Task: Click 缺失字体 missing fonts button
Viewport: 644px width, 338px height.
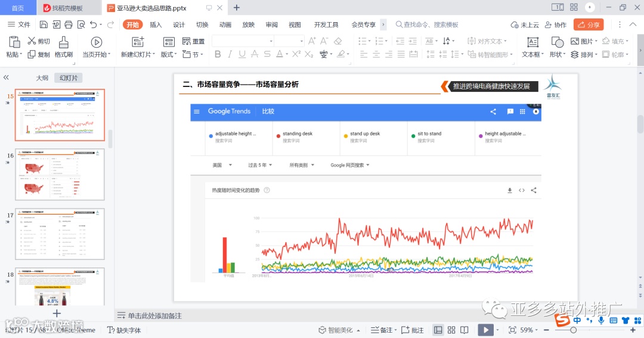Action: [x=124, y=330]
